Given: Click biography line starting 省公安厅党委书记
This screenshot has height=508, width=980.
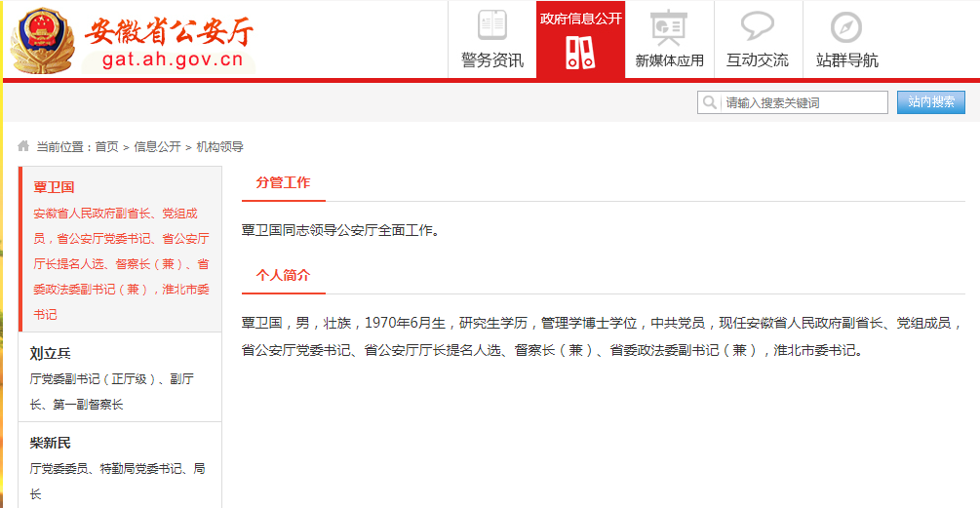Looking at the screenshot, I should pos(553,351).
